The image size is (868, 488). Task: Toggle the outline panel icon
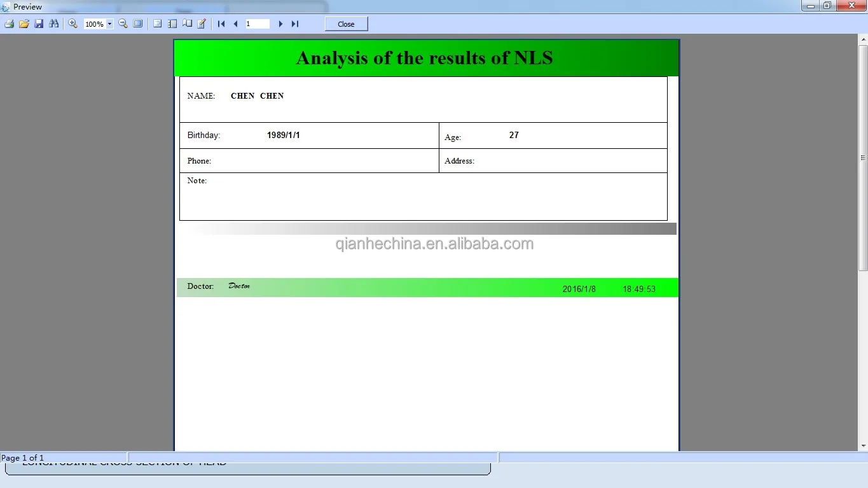(x=158, y=24)
